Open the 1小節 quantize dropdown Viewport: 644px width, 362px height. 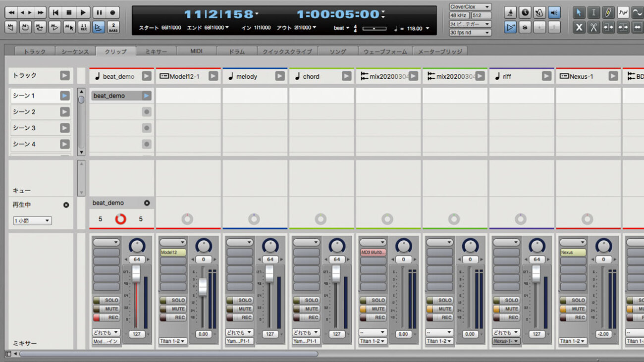(32, 221)
